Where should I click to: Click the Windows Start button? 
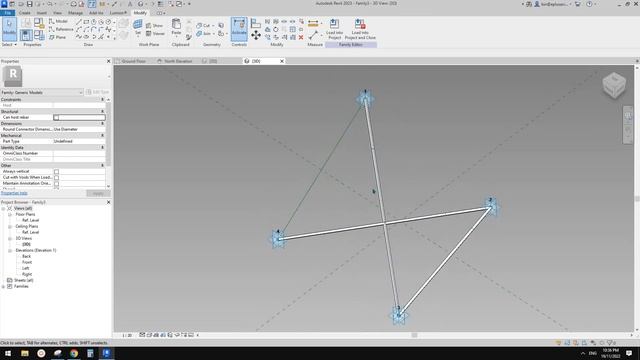(x=8, y=353)
